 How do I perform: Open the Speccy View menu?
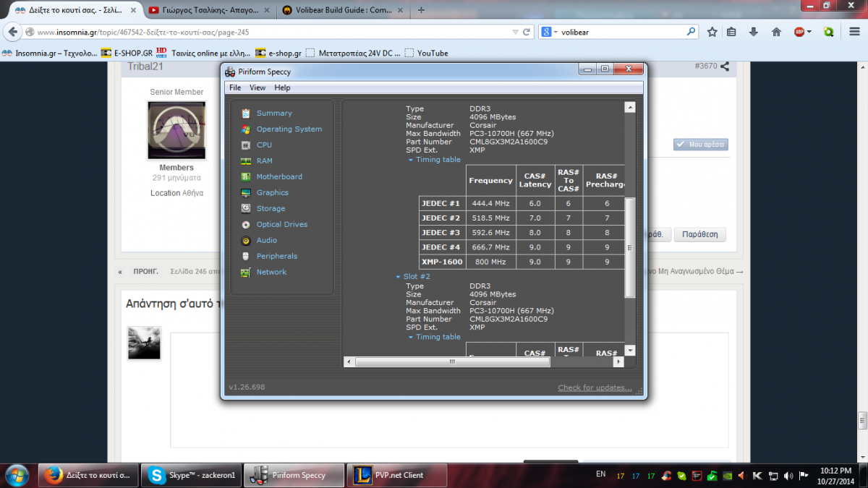pyautogui.click(x=258, y=87)
